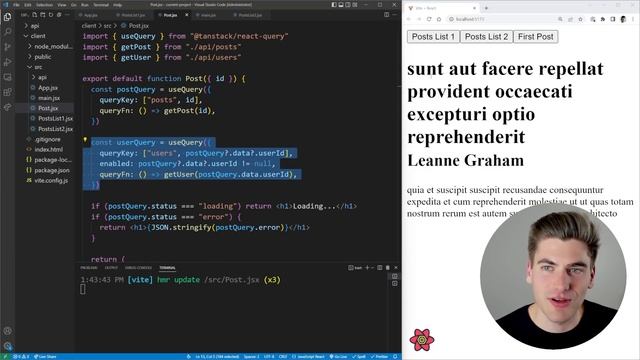Open the Source Control view

tap(7, 47)
